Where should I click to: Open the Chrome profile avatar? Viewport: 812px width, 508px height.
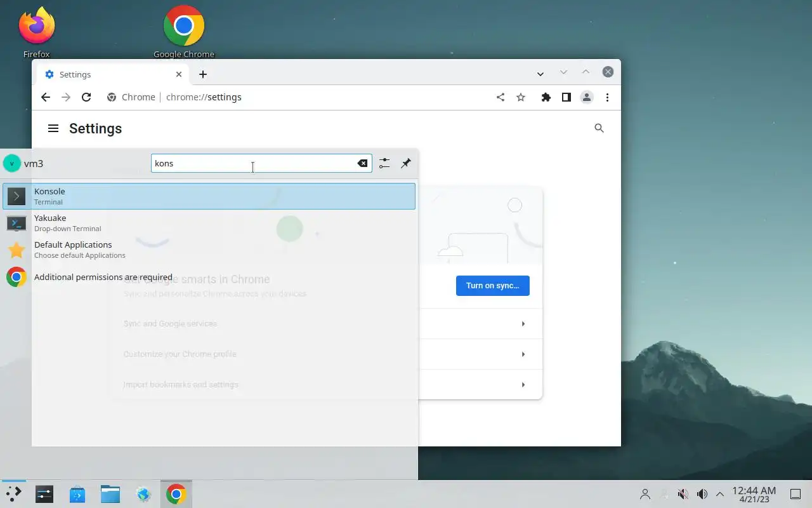point(587,97)
